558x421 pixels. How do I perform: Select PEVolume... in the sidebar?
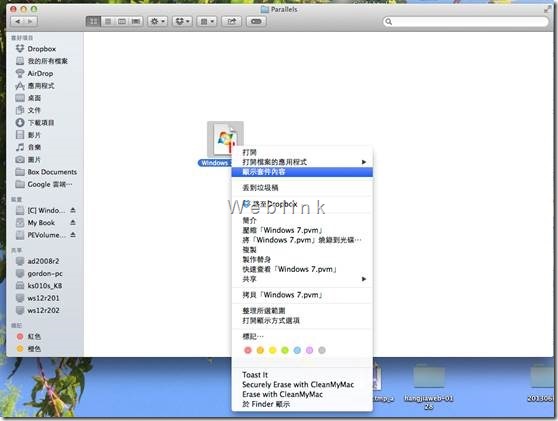(x=41, y=235)
